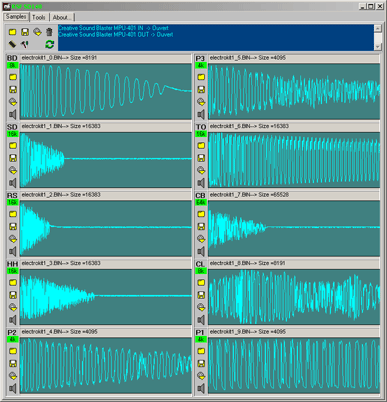Click the P1 waveform display
This screenshot has height=402, width=387.
tap(294, 365)
